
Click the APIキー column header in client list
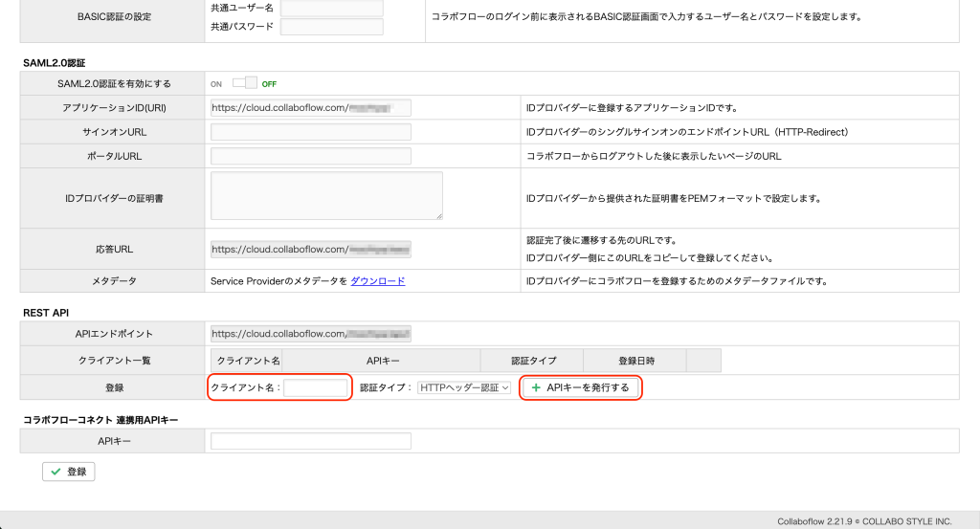tap(382, 361)
